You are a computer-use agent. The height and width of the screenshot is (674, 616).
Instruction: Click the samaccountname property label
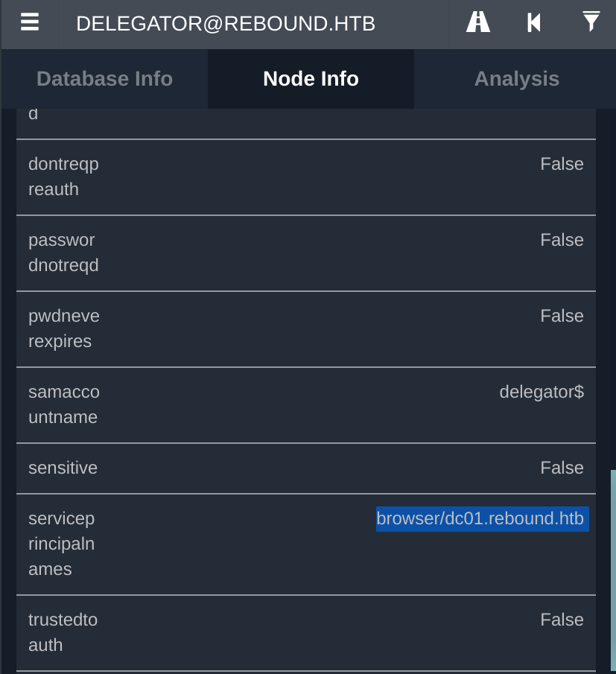(x=64, y=404)
